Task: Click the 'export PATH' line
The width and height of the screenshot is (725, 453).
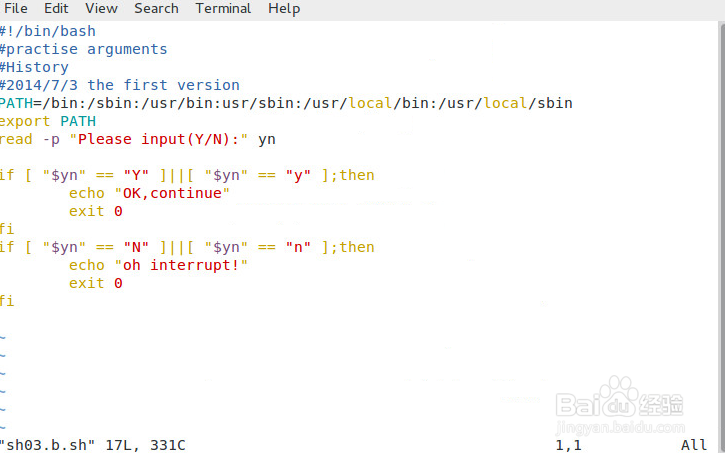Action: (48, 121)
